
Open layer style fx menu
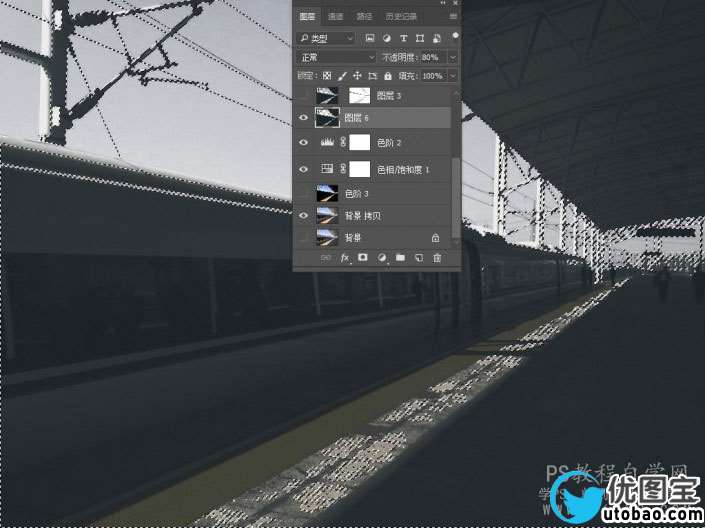(345, 258)
